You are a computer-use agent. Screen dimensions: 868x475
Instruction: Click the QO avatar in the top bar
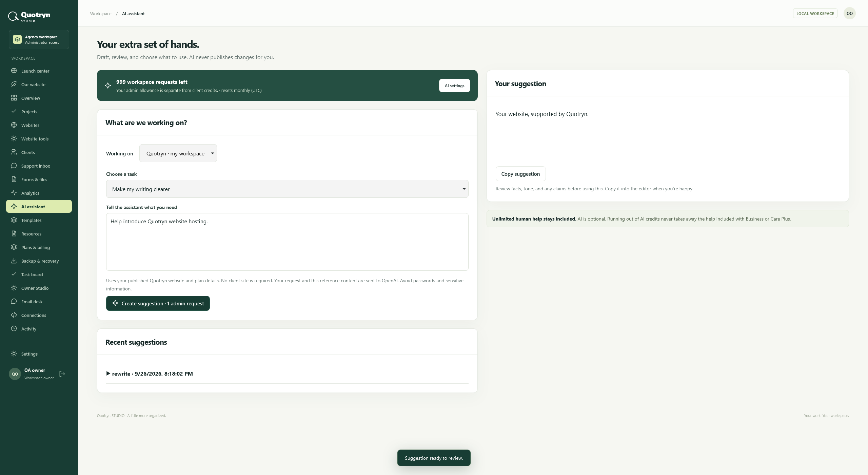click(849, 14)
